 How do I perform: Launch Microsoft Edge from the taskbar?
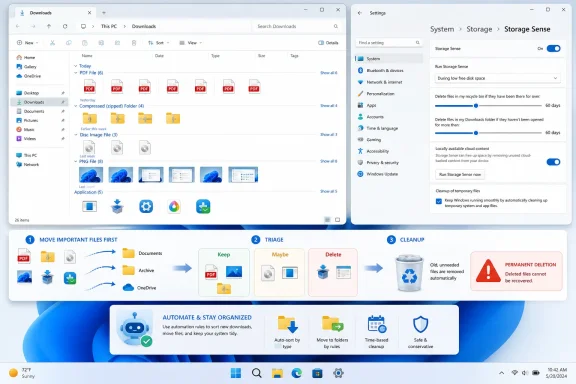click(x=297, y=373)
